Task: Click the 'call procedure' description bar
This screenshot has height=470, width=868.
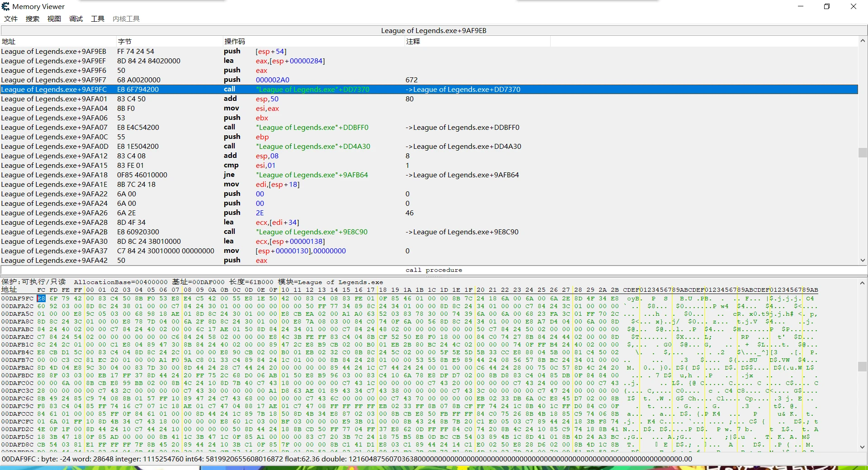Action: pyautogui.click(x=434, y=270)
